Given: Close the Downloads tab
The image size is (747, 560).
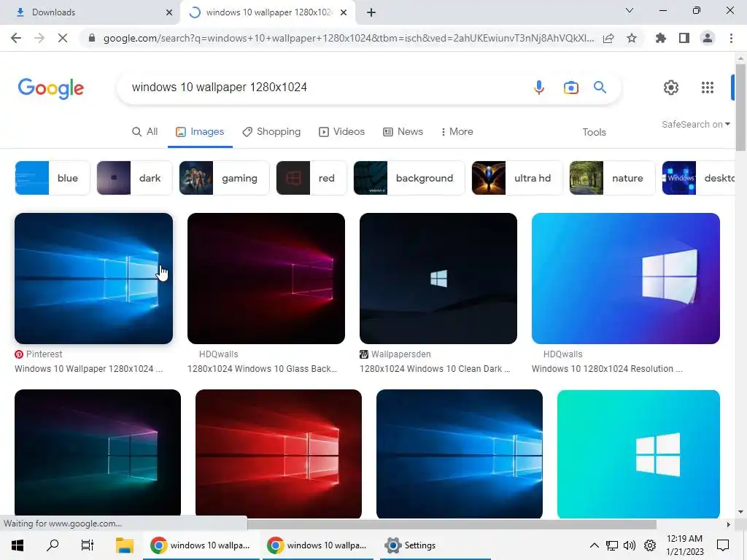Looking at the screenshot, I should pyautogui.click(x=169, y=12).
